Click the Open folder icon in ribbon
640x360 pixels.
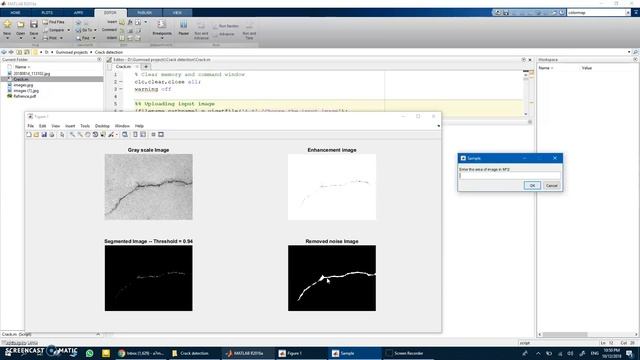pos(20,24)
